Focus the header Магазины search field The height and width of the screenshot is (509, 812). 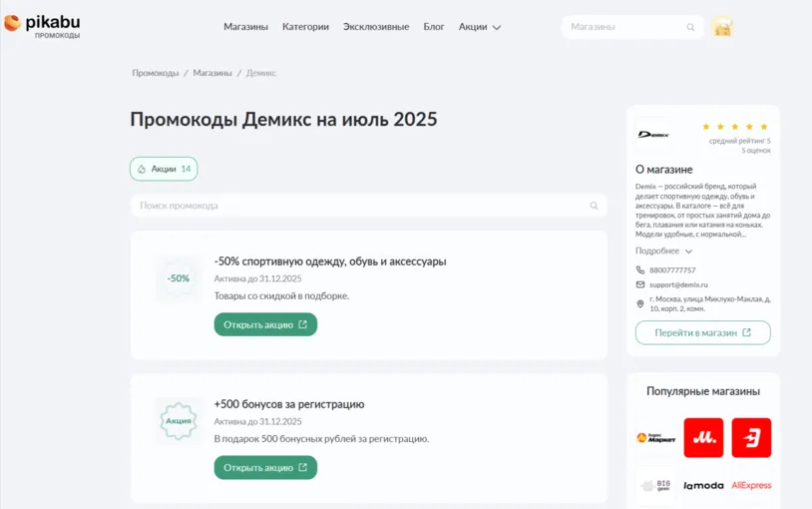(632, 27)
